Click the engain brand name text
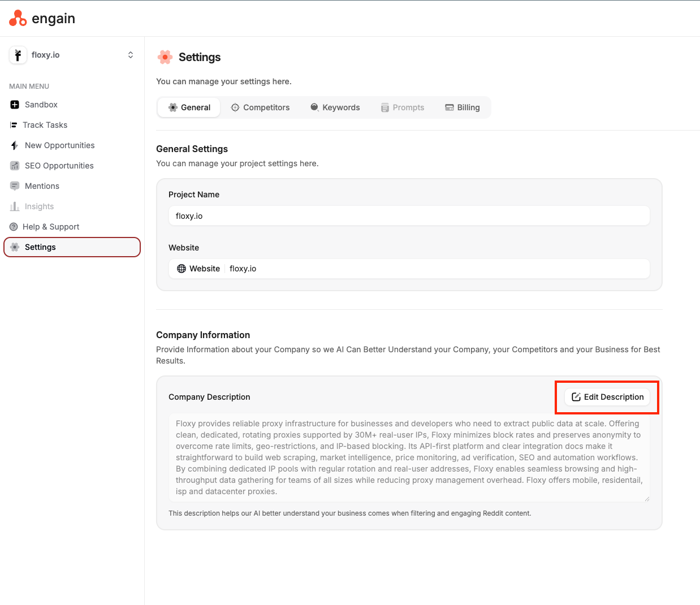The width and height of the screenshot is (700, 605). click(53, 19)
